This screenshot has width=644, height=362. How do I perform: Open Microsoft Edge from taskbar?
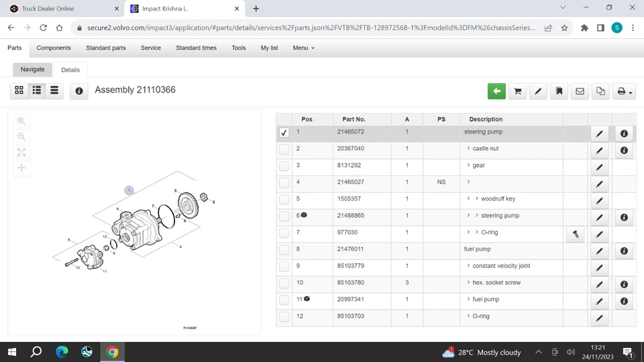62,352
